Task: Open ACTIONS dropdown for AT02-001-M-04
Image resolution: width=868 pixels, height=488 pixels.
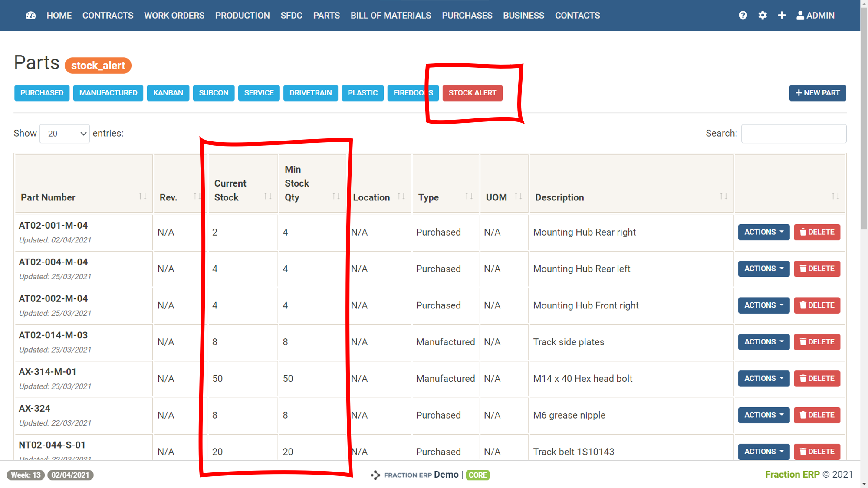Action: click(x=763, y=232)
